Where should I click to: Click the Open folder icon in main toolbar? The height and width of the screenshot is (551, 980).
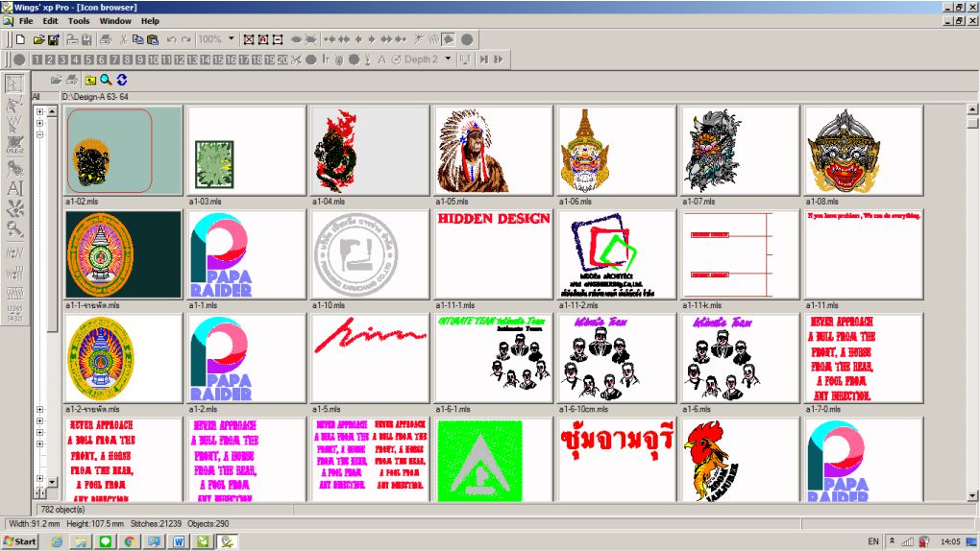[39, 39]
